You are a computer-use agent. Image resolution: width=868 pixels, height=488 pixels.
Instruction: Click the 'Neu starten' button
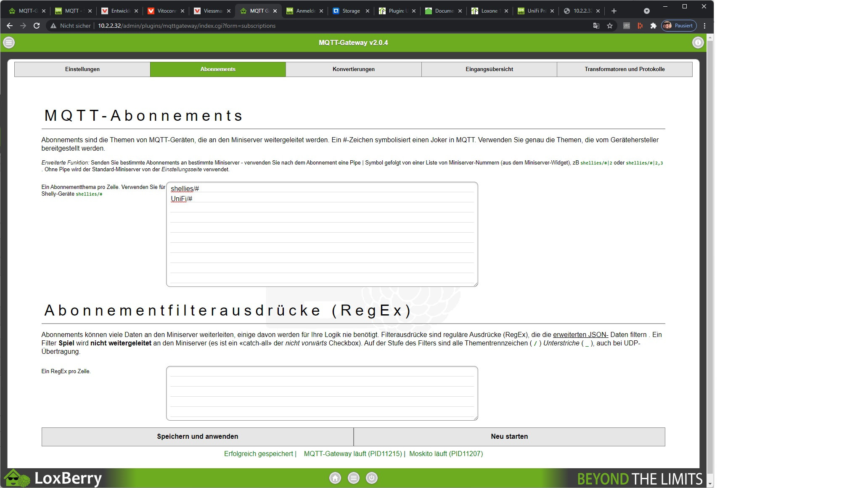click(x=509, y=437)
